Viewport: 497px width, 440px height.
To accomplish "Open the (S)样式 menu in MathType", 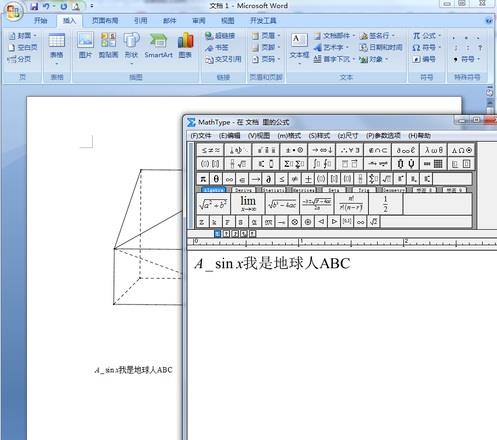I will click(319, 136).
